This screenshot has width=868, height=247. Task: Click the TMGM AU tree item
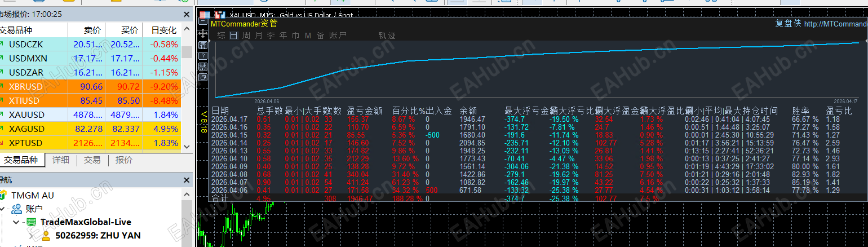[33, 195]
